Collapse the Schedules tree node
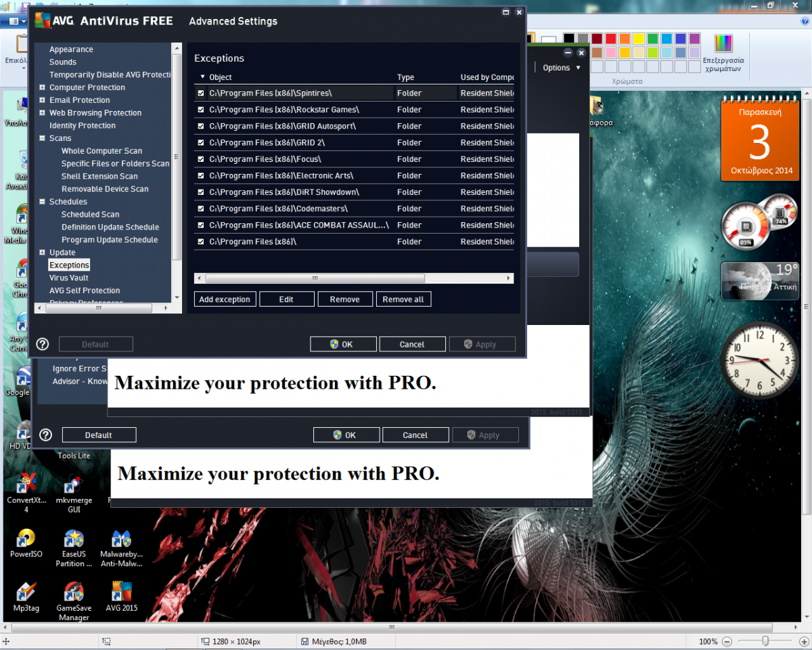 42,202
